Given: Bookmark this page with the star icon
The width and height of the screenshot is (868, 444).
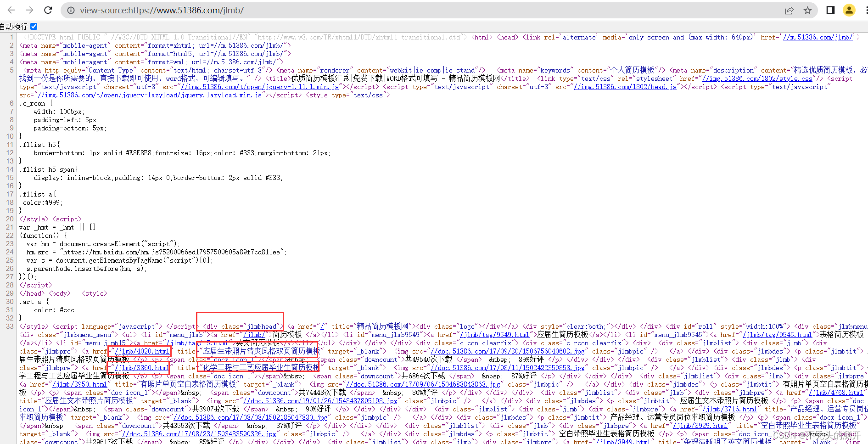Looking at the screenshot, I should [x=807, y=10].
